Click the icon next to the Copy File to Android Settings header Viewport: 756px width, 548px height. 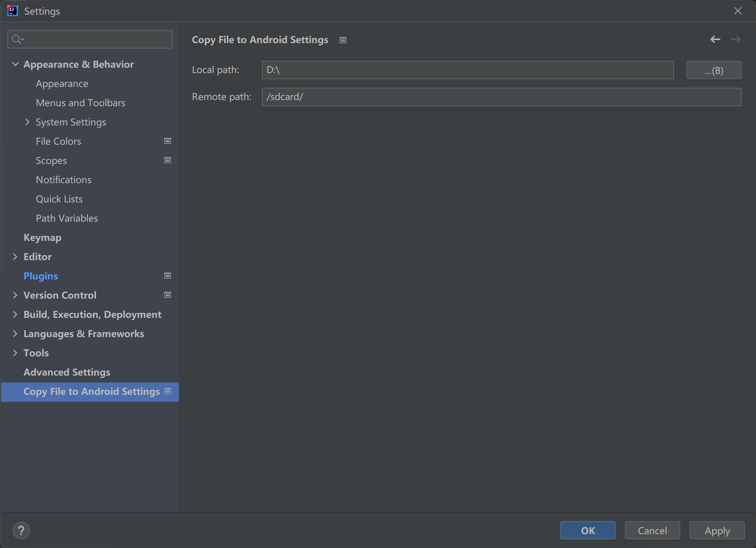pyautogui.click(x=343, y=40)
